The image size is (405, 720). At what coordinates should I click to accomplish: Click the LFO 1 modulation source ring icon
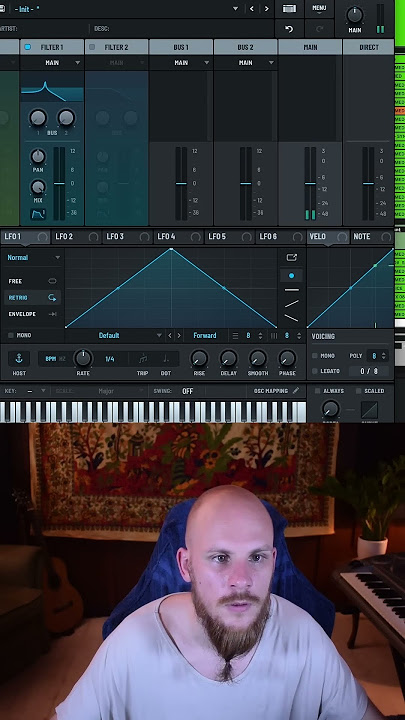(x=43, y=237)
